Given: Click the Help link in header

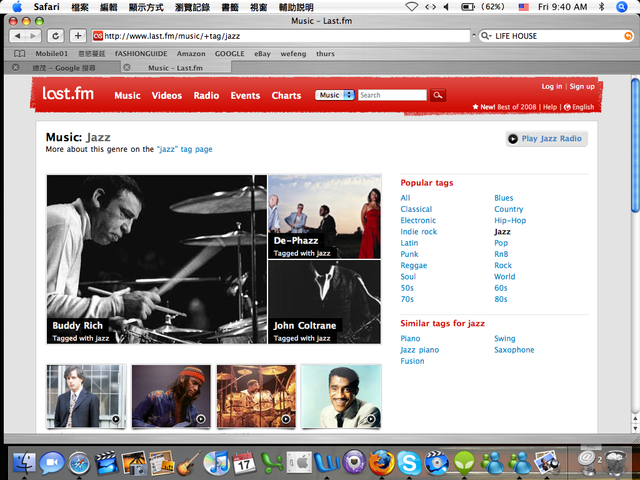Looking at the screenshot, I should (x=549, y=107).
